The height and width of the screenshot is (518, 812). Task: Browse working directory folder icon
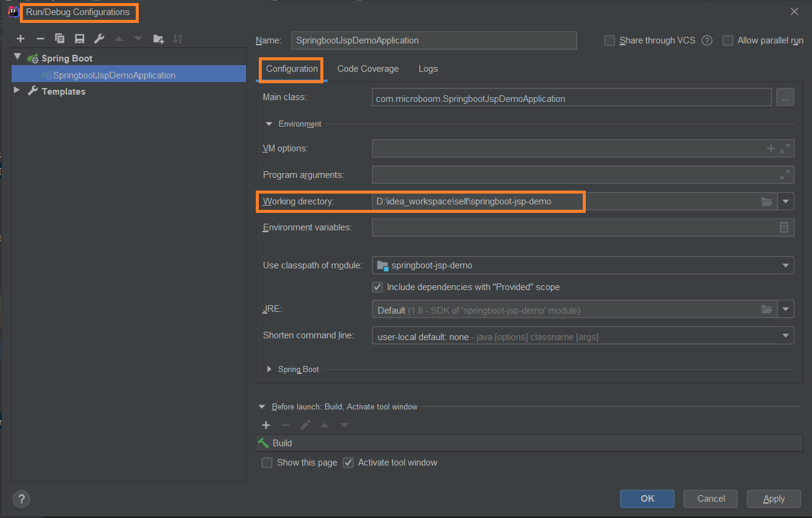[x=767, y=201]
